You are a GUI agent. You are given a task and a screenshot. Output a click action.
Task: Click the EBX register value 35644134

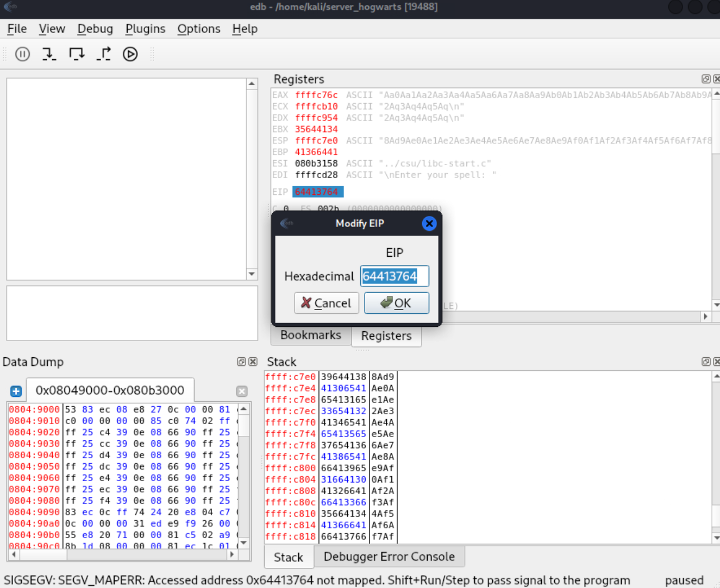[x=316, y=129]
